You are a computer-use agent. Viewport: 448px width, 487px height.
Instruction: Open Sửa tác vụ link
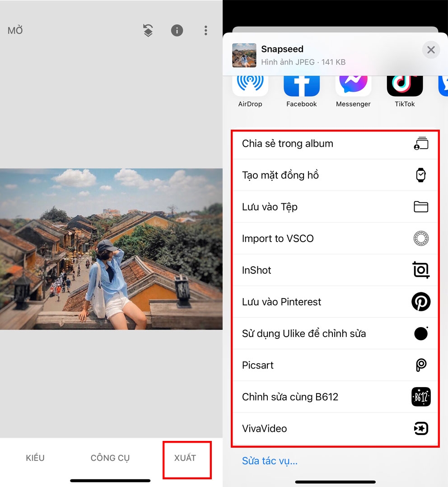point(269,461)
